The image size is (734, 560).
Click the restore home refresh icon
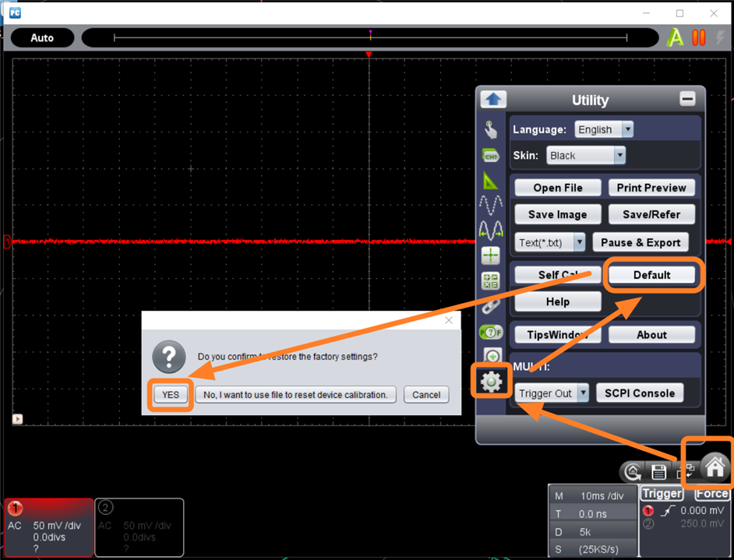tap(633, 471)
